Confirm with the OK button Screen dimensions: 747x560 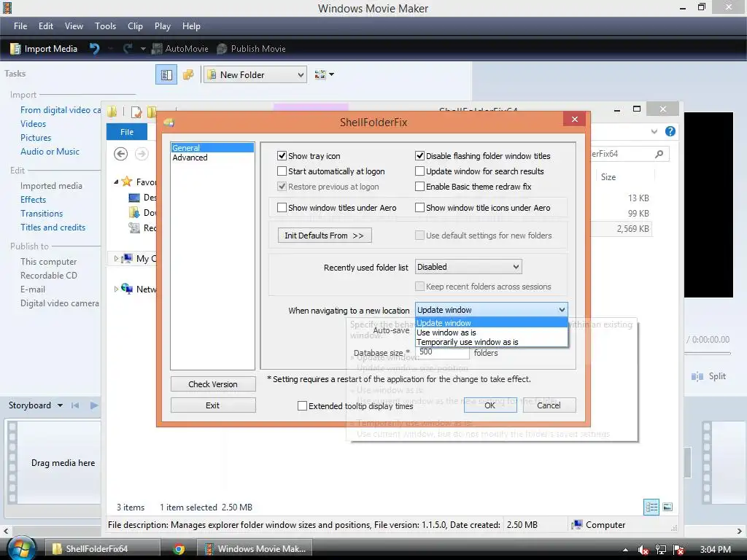click(x=490, y=405)
